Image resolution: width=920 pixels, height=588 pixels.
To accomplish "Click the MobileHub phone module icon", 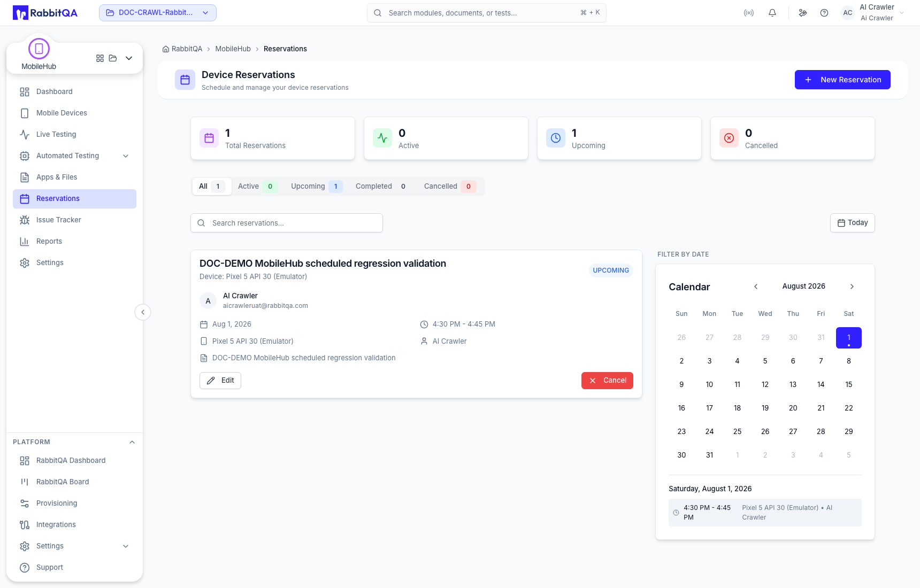I will coord(39,49).
